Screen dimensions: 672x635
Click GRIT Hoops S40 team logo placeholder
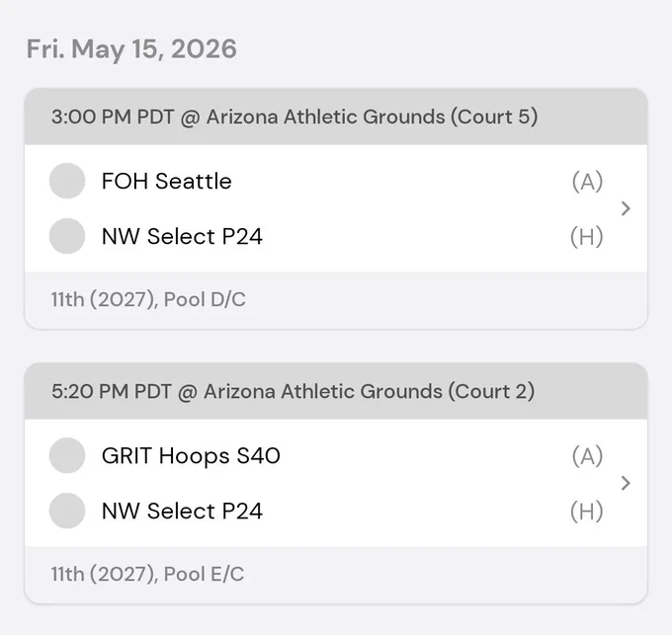[x=67, y=455]
